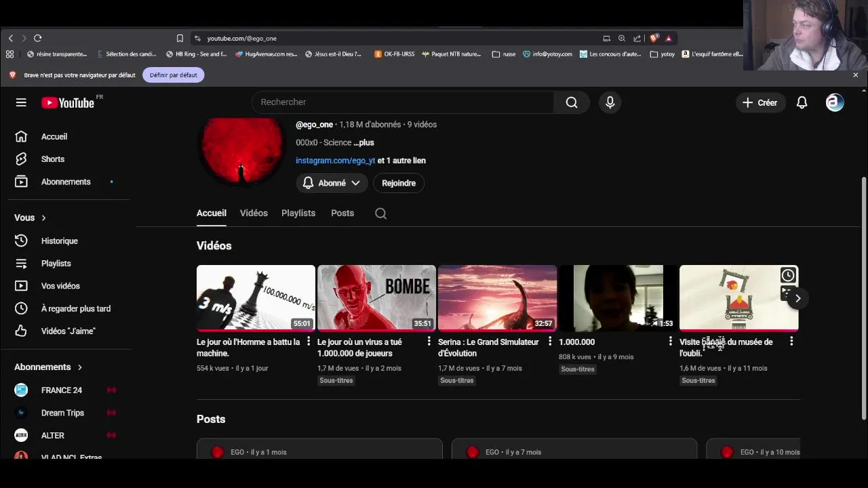
Task: Switch to the Vidéos channel tab
Action: [254, 213]
